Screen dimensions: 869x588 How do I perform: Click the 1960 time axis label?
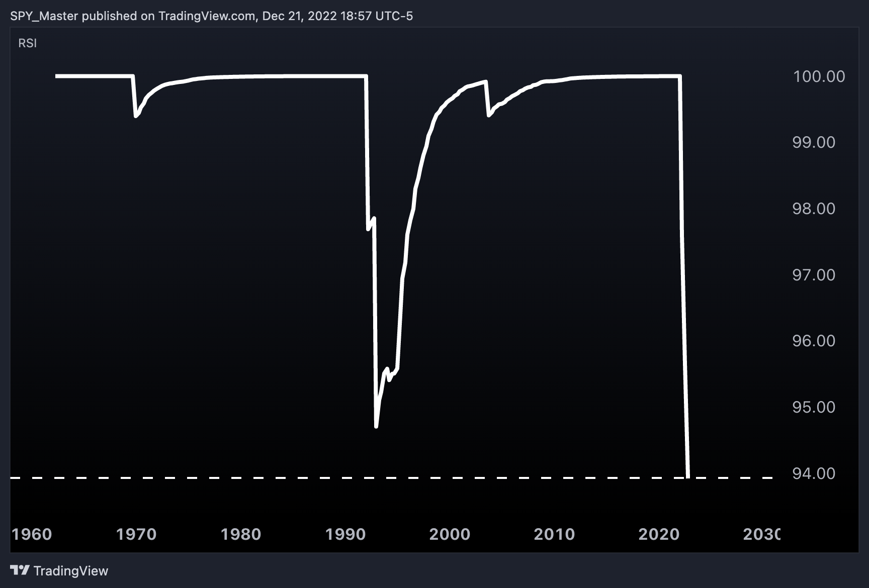coord(32,534)
